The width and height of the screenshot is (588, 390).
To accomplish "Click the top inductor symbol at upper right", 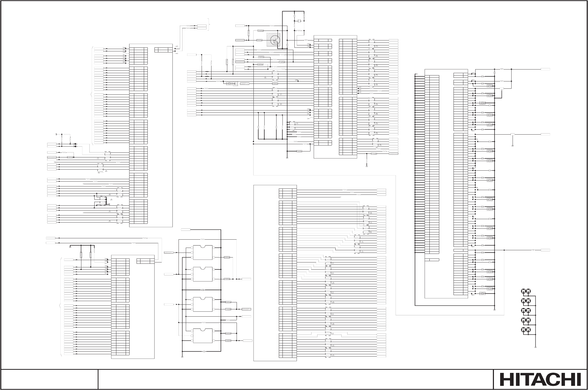I will pos(502,69).
